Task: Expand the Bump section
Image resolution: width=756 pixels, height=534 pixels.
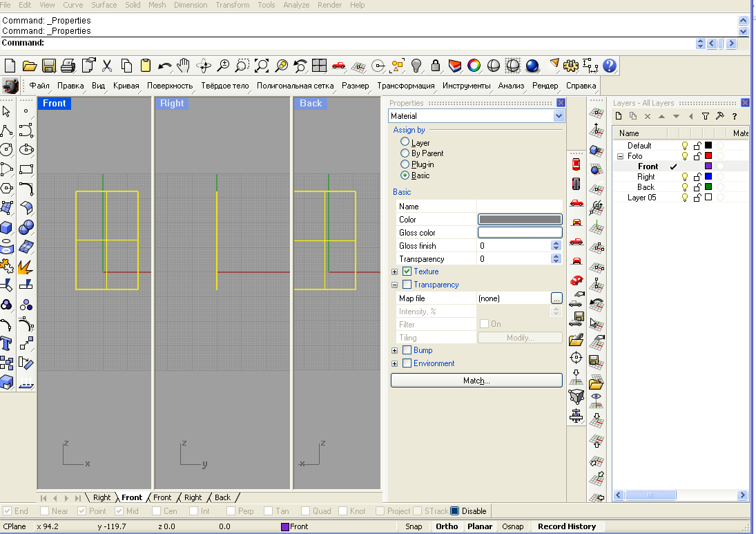Action: point(395,350)
